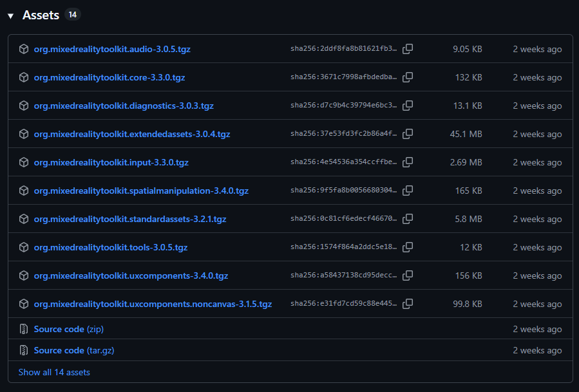Viewport: 579px width, 392px height.
Task: Copy the input-3.3.0 sha256 hash
Action: pos(408,162)
